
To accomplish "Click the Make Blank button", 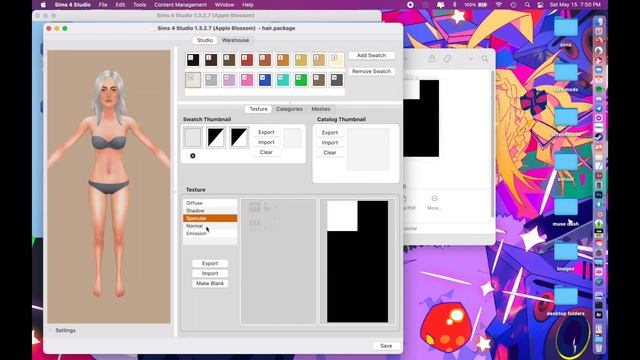I will point(210,283).
